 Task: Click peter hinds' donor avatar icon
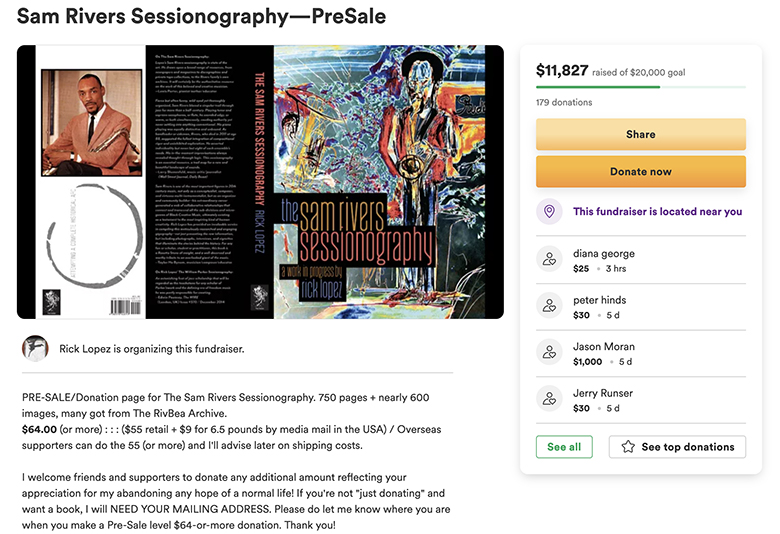[548, 306]
